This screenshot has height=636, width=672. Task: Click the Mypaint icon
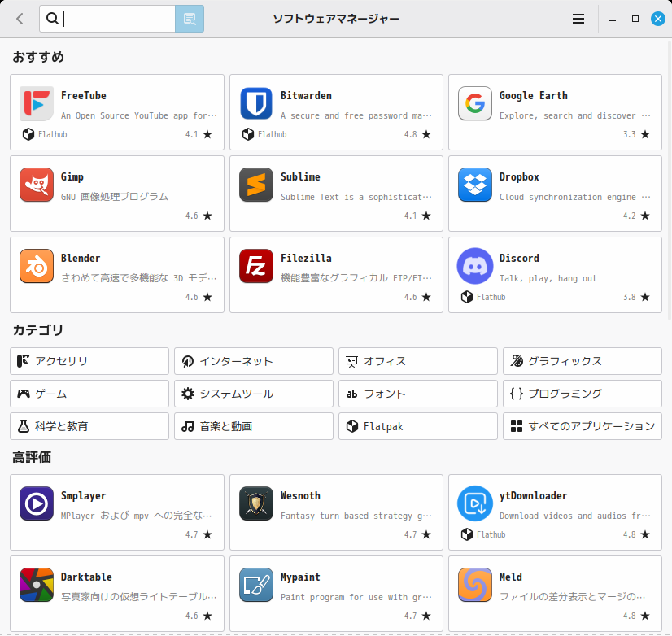coord(255,585)
